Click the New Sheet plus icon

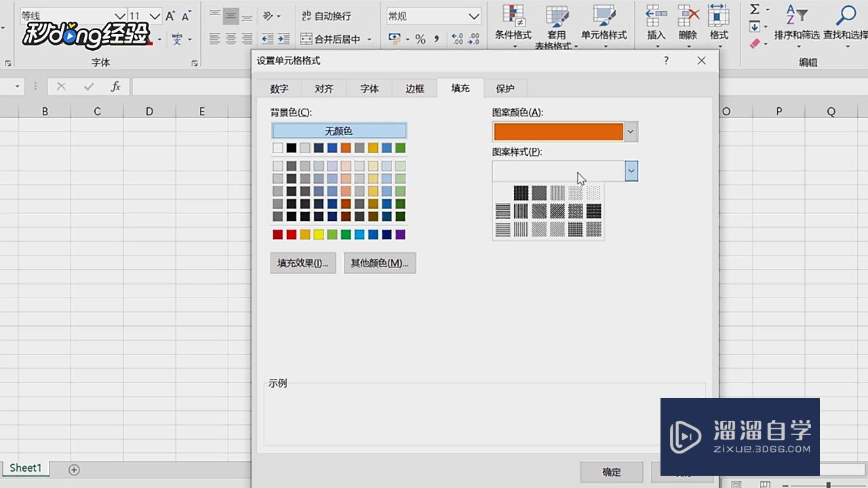[x=75, y=469]
